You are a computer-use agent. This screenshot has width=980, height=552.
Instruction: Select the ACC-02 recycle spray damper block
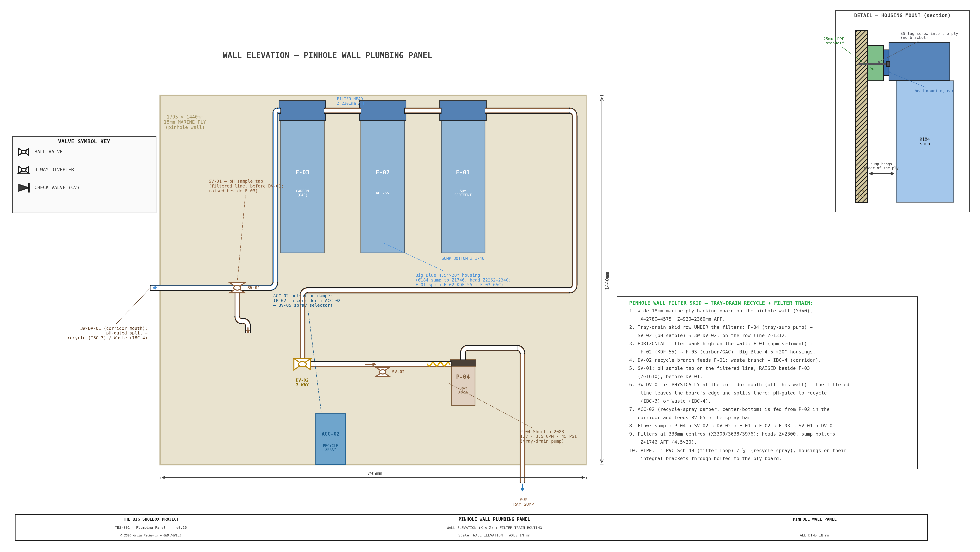point(331,439)
